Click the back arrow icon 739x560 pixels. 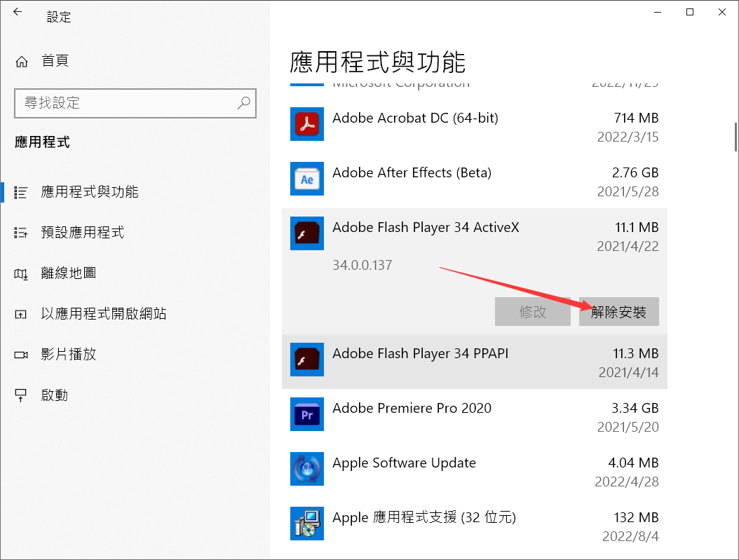(18, 12)
